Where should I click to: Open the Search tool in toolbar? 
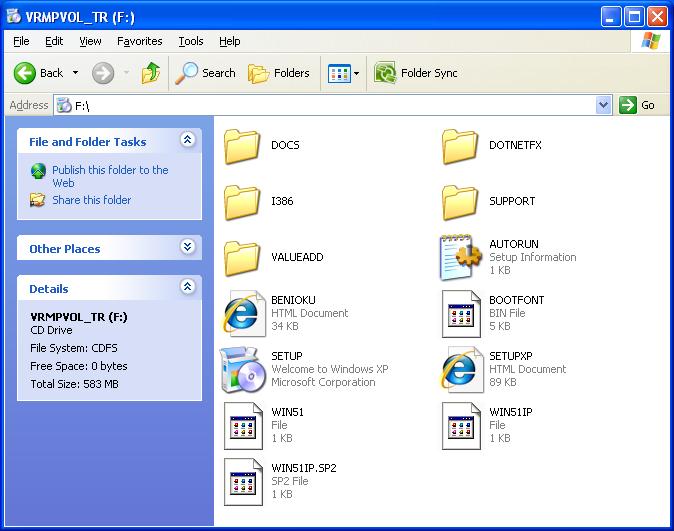[205, 73]
